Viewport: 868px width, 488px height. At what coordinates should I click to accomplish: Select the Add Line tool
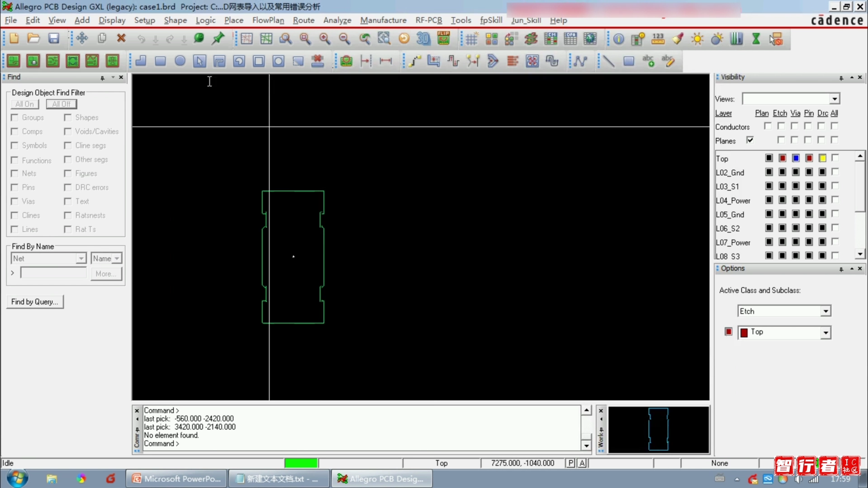click(x=609, y=61)
